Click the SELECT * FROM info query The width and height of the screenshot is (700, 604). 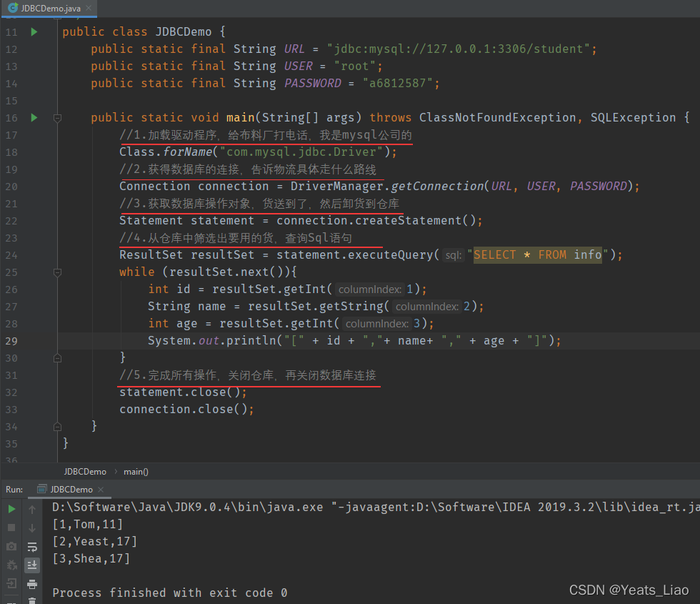[537, 254]
